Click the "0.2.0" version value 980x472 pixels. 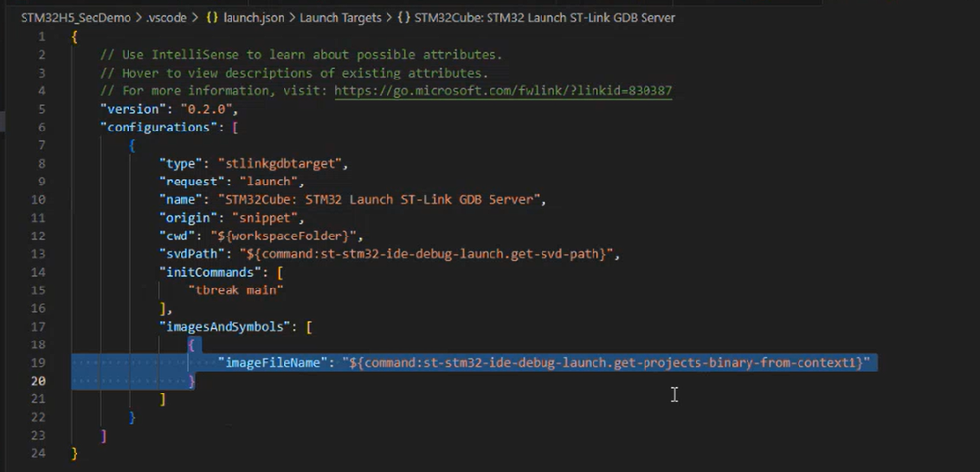coord(206,109)
